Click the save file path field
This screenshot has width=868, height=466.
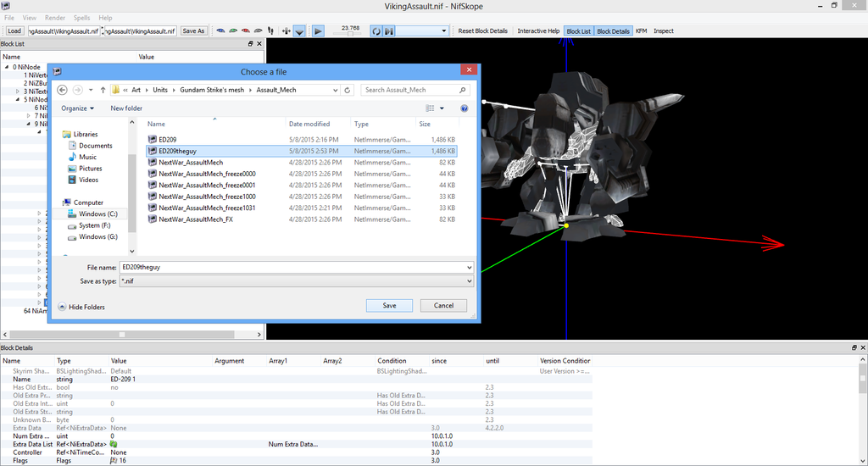[x=140, y=31]
